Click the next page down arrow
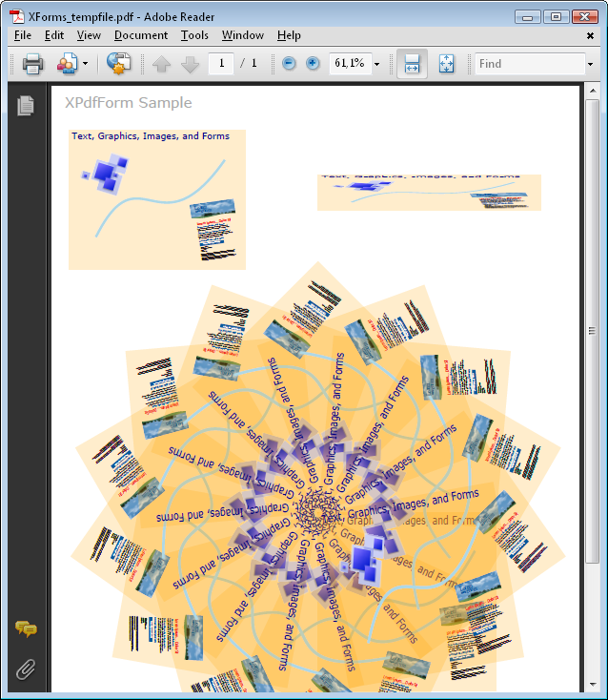The height and width of the screenshot is (700, 608). pyautogui.click(x=190, y=64)
